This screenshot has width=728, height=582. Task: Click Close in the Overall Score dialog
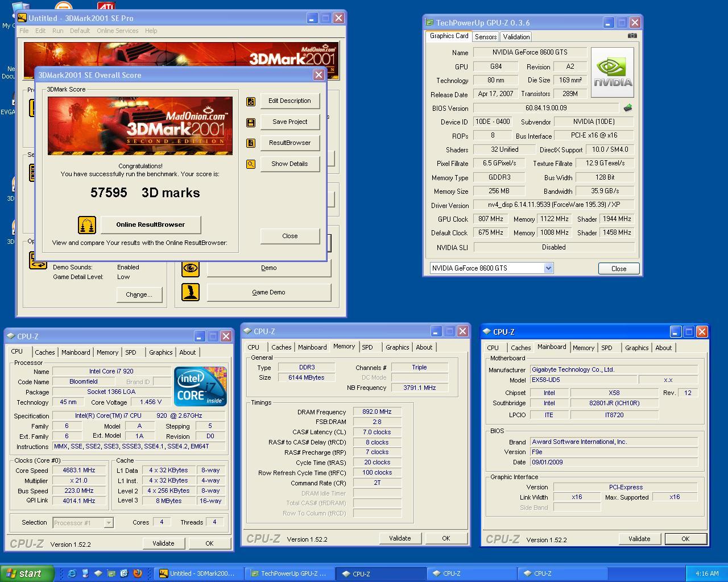(x=289, y=236)
